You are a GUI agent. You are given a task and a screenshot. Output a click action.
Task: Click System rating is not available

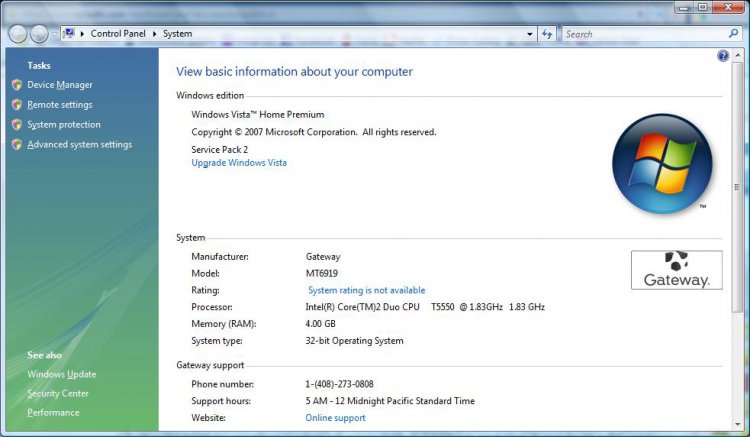tap(366, 290)
